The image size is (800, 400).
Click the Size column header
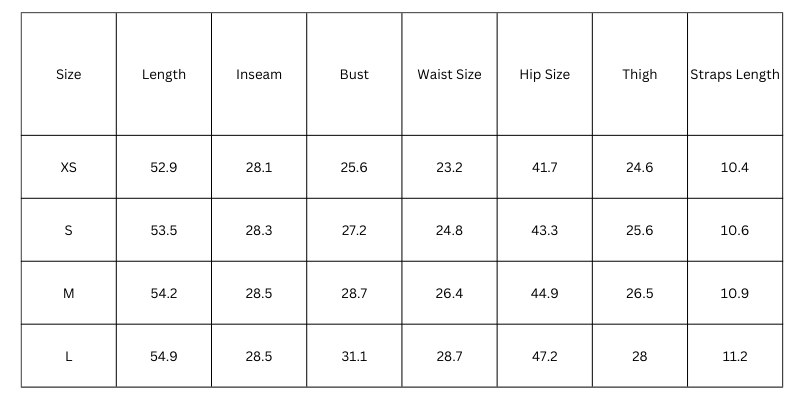click(x=68, y=74)
